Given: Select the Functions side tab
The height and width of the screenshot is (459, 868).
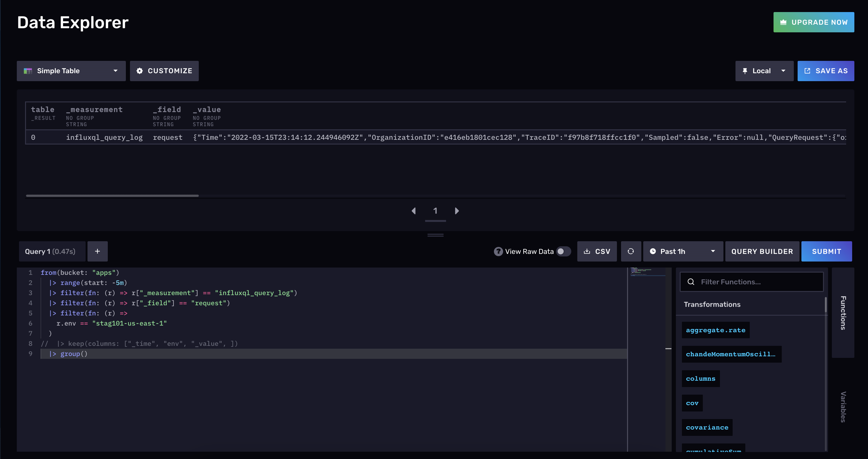Looking at the screenshot, I should pos(843,314).
